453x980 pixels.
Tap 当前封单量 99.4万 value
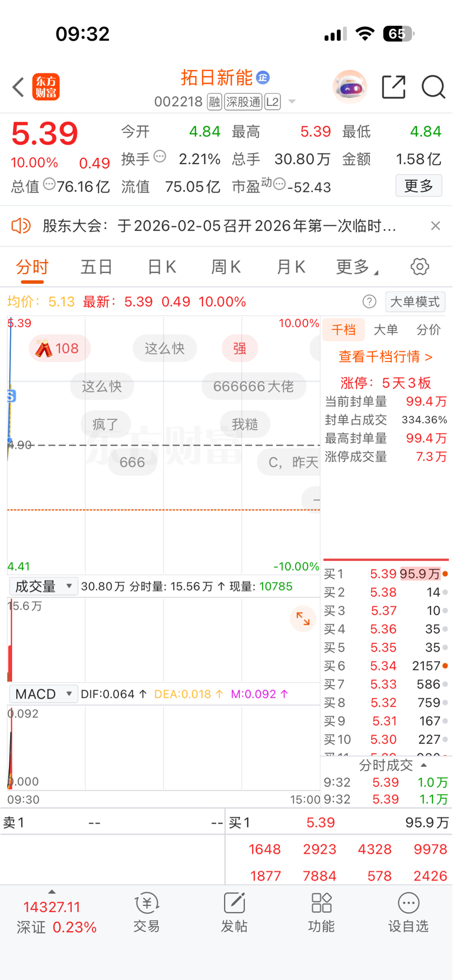tap(426, 401)
